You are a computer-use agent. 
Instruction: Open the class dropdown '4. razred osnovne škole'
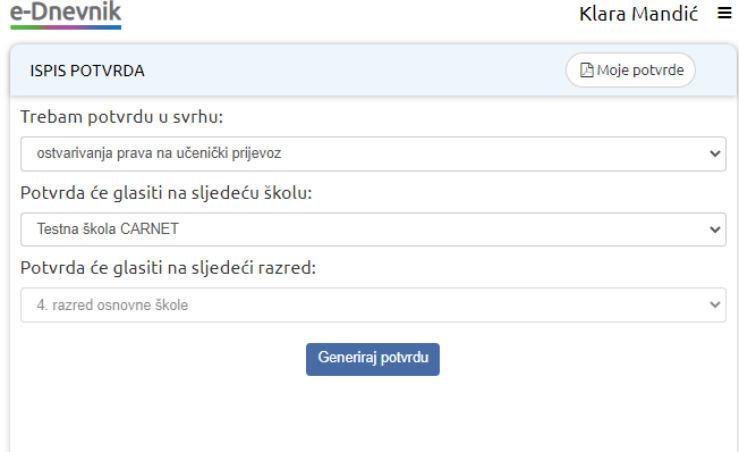(x=373, y=305)
